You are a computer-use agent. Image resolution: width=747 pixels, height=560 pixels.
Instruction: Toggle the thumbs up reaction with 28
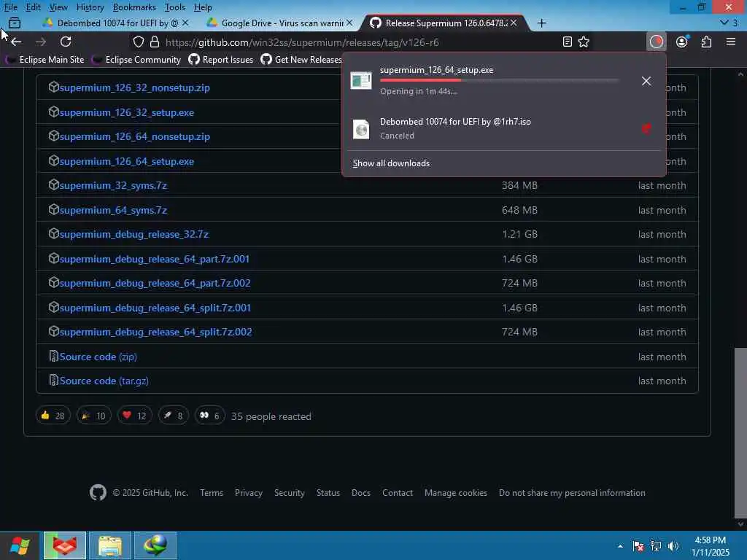click(x=53, y=416)
